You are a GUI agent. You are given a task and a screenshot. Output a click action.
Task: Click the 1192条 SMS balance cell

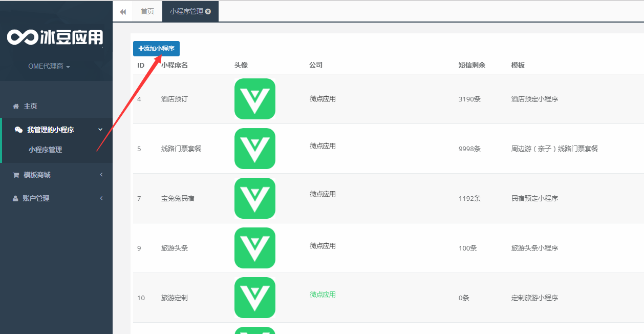(x=469, y=198)
